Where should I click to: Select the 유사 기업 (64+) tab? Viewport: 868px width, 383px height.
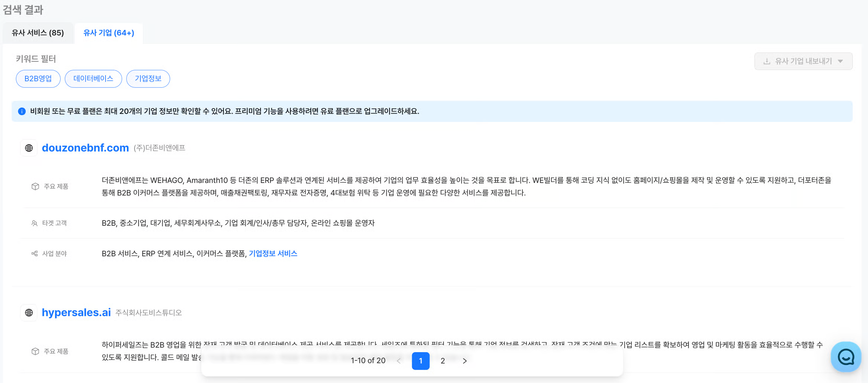pos(108,33)
